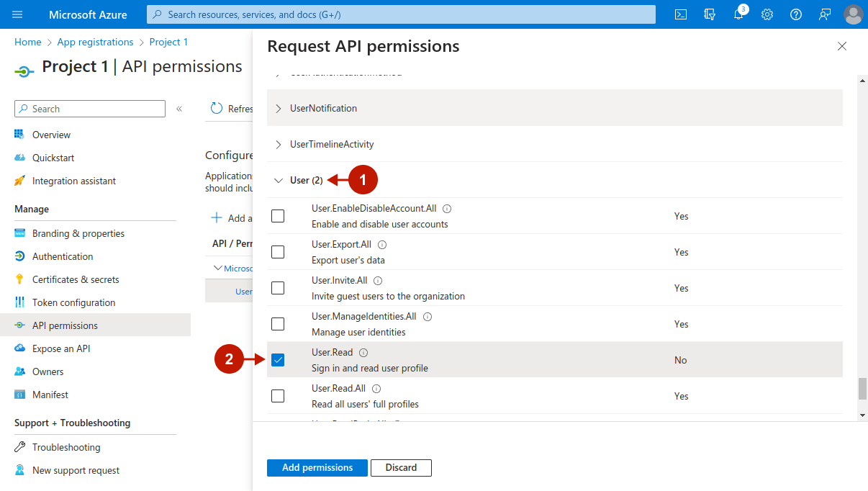Go to Token configuration menu item
Viewport: 868px width, 491px height.
pos(73,302)
